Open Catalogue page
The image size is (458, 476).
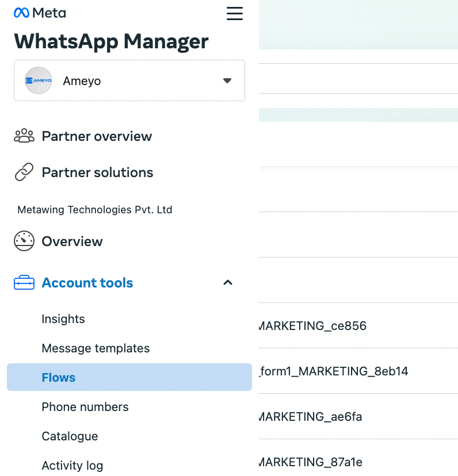[x=70, y=436]
